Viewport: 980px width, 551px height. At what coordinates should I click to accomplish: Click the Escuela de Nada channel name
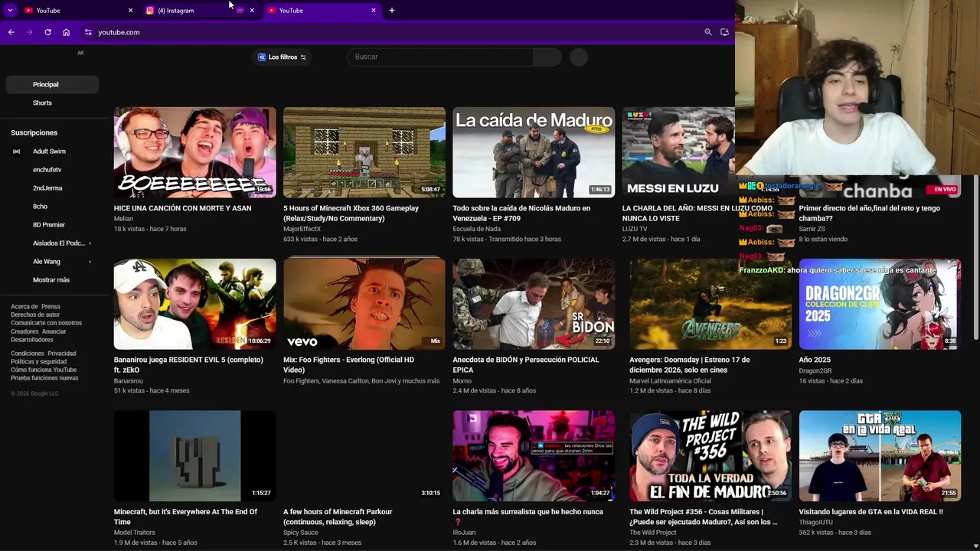[x=477, y=229]
